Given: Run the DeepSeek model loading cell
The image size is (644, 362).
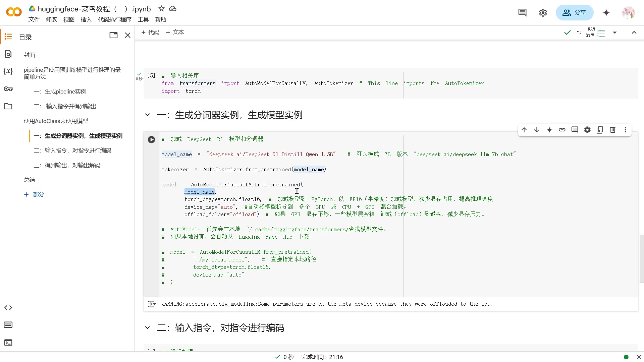Looking at the screenshot, I should 152,139.
